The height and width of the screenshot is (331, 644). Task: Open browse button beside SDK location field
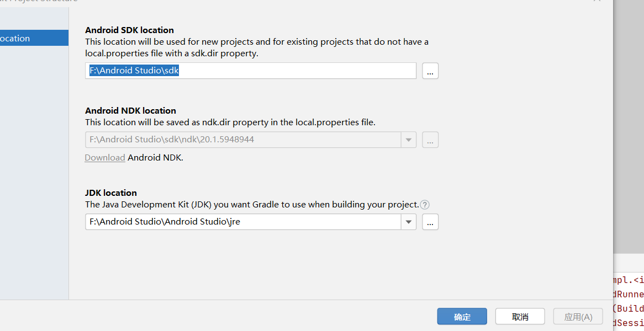[430, 71]
